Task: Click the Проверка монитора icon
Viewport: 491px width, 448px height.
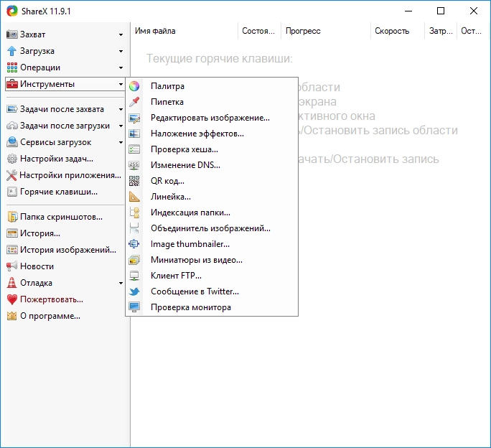Action: 134,307
